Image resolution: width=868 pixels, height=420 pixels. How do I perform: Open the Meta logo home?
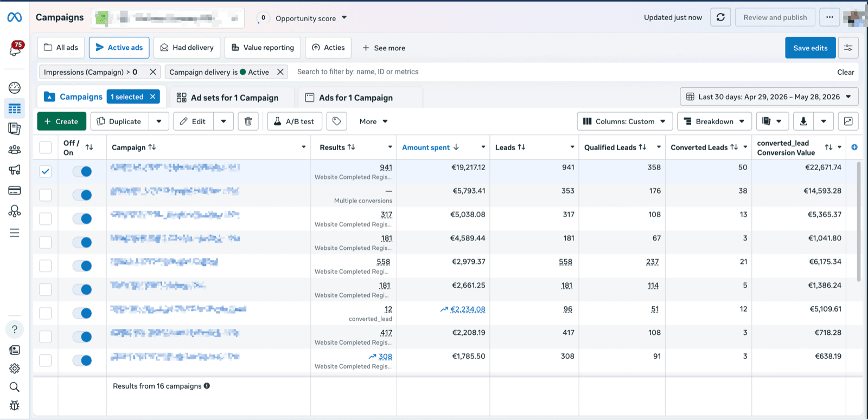click(15, 17)
